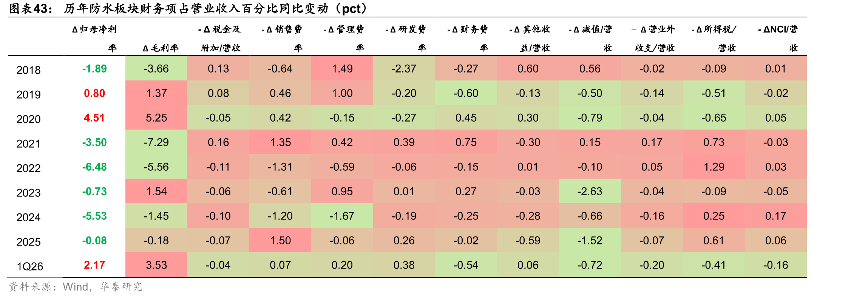Select the 2020 net margin value 4.51
Image resolution: width=868 pixels, height=298 pixels.
pyautogui.click(x=94, y=118)
